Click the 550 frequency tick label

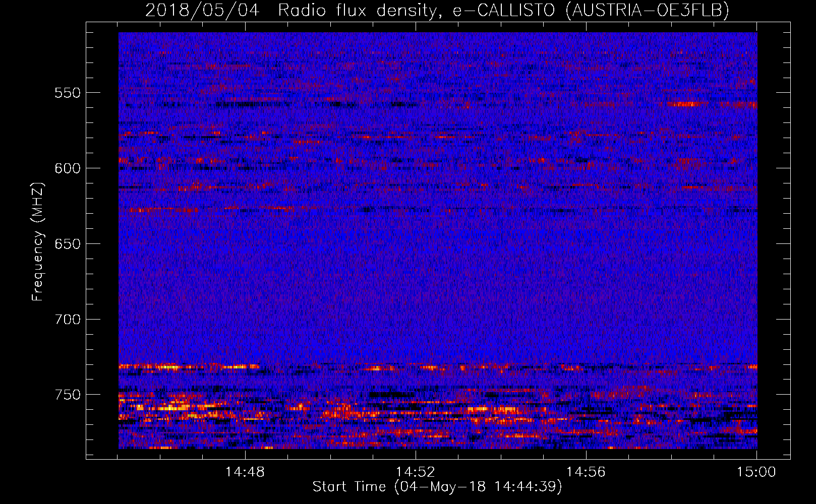[x=68, y=93]
